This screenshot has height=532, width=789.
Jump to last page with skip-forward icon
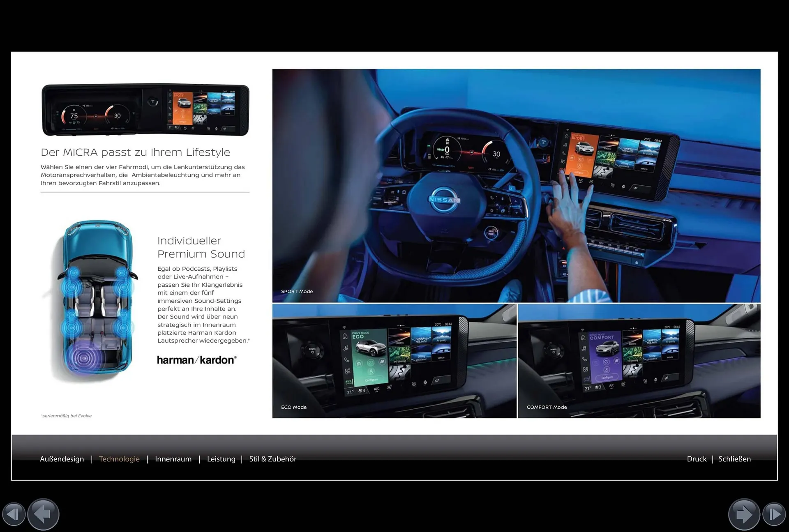[x=774, y=514]
